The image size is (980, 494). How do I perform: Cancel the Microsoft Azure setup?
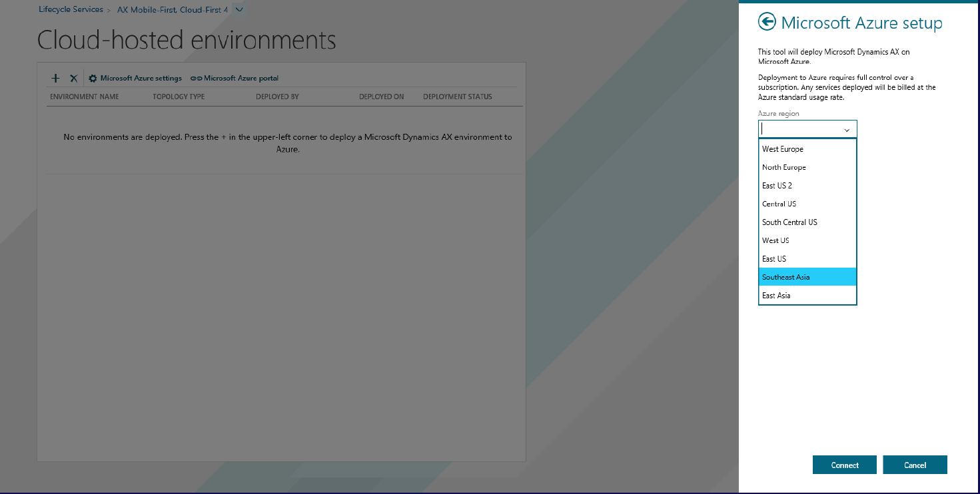click(x=915, y=465)
